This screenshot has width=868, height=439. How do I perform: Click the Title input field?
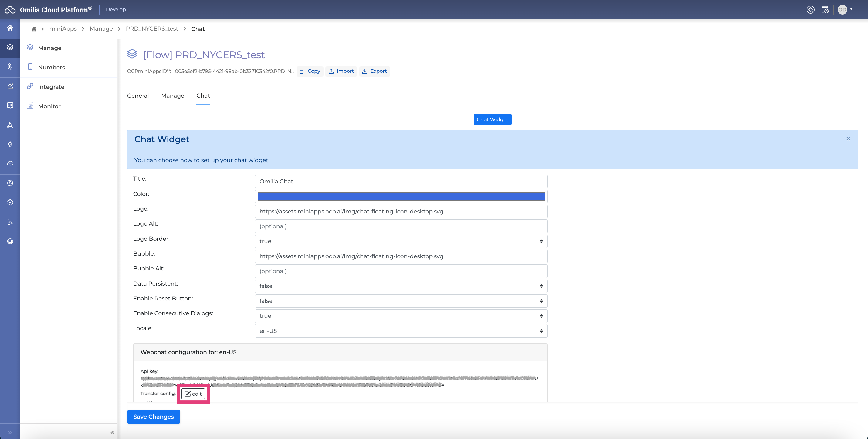click(x=401, y=181)
